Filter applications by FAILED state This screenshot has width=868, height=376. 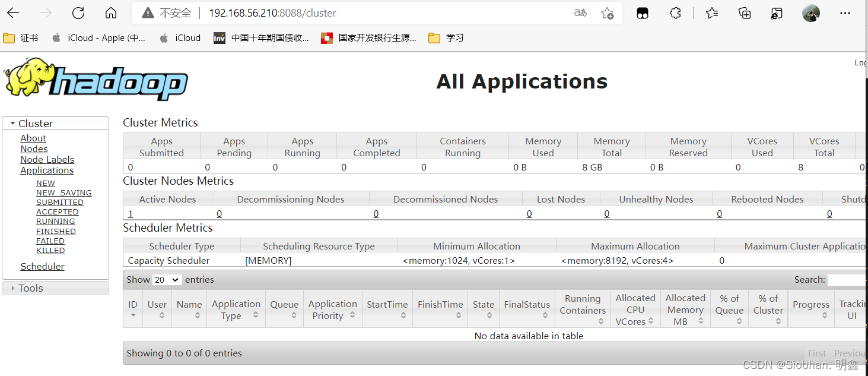[50, 241]
